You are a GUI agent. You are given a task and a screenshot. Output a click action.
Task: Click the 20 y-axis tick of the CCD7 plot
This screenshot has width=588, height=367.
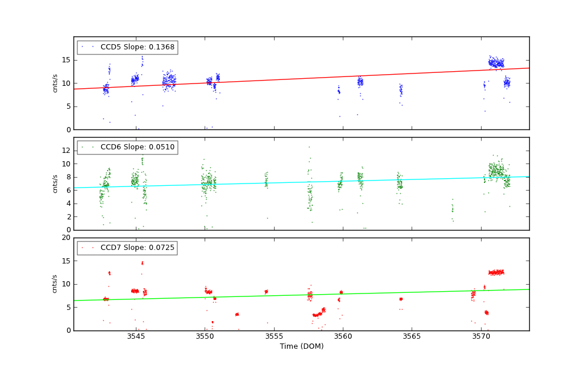click(x=66, y=238)
